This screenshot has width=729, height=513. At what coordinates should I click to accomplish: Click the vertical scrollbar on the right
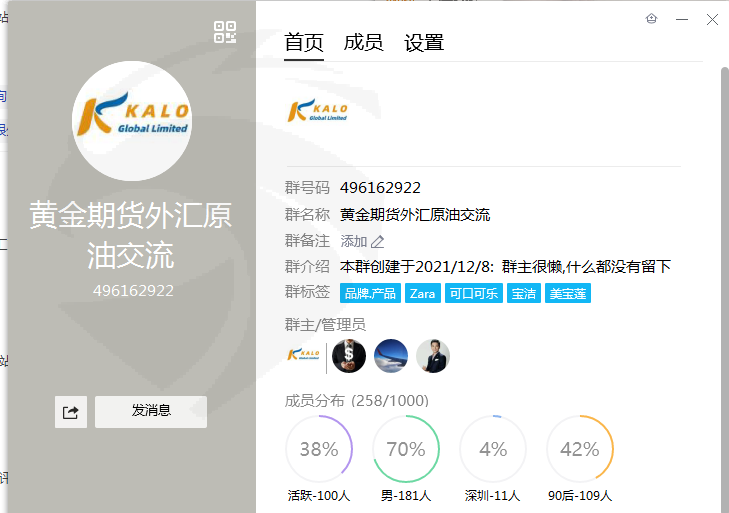(x=724, y=290)
